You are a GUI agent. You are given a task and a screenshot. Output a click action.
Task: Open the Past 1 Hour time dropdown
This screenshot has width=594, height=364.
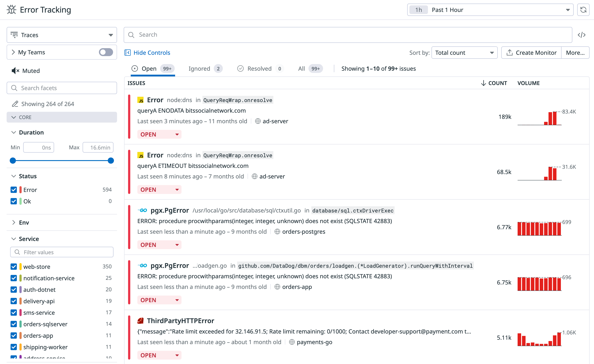(x=490, y=10)
